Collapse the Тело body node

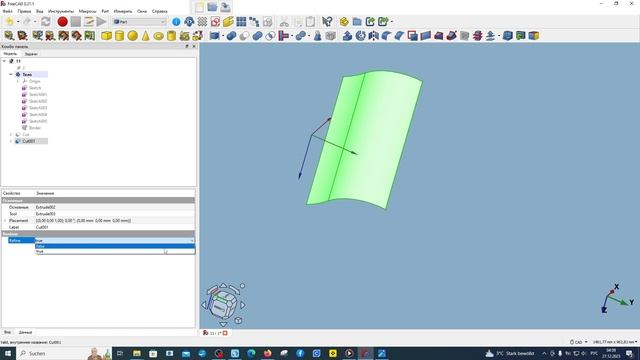[11, 75]
